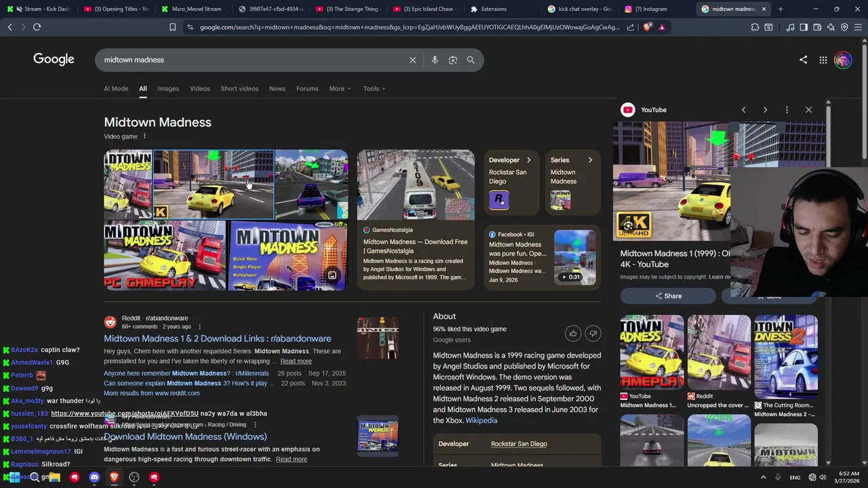Open the Google apps grid
Screen dimensions: 868x488
[x=823, y=60]
